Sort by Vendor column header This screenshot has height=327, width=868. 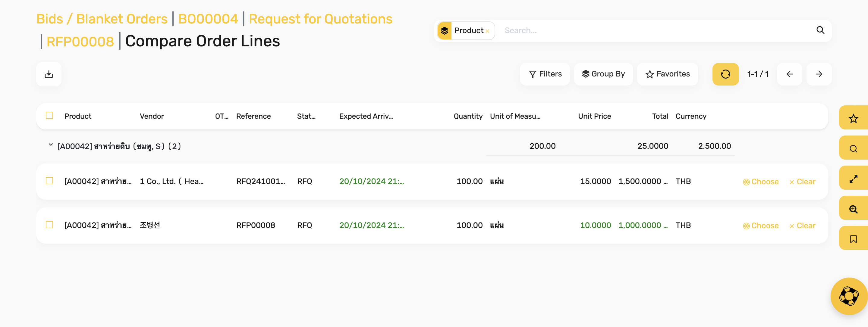click(152, 116)
